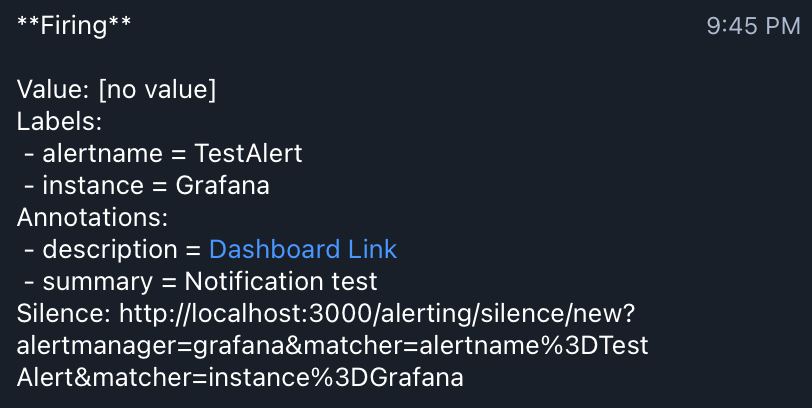Open the Dashboard Link hyperlink
Viewport: 812px width, 408px height.
coord(303,249)
